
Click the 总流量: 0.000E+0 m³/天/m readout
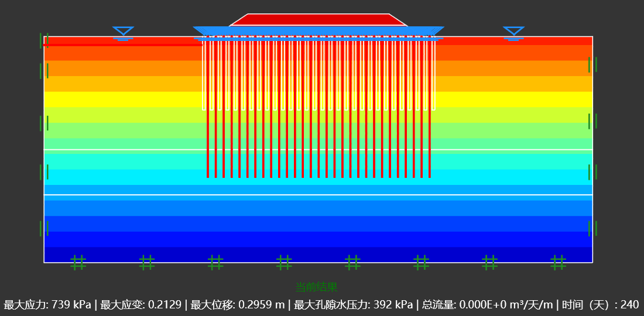coord(488,305)
